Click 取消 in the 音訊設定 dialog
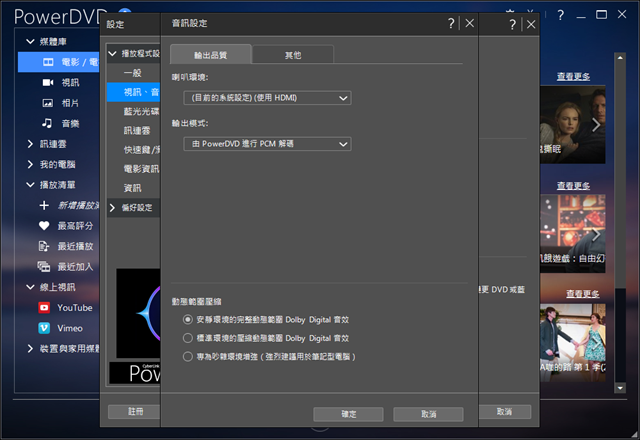Viewport: 640px width, 440px height. 429,414
